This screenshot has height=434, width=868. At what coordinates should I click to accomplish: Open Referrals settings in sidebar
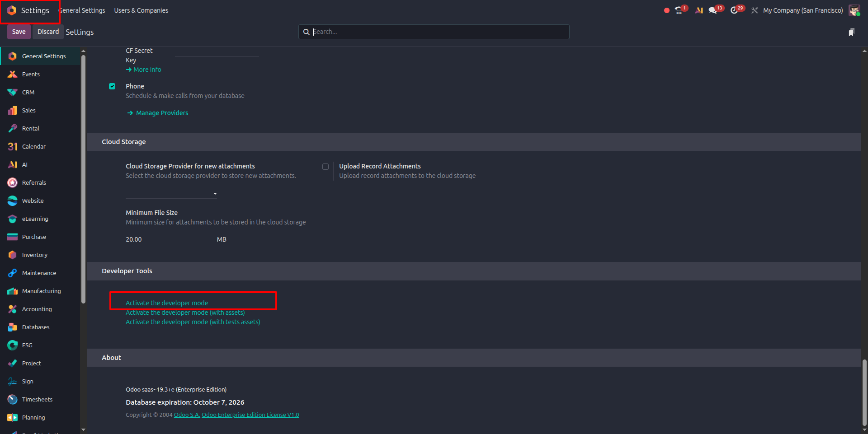(x=40, y=182)
